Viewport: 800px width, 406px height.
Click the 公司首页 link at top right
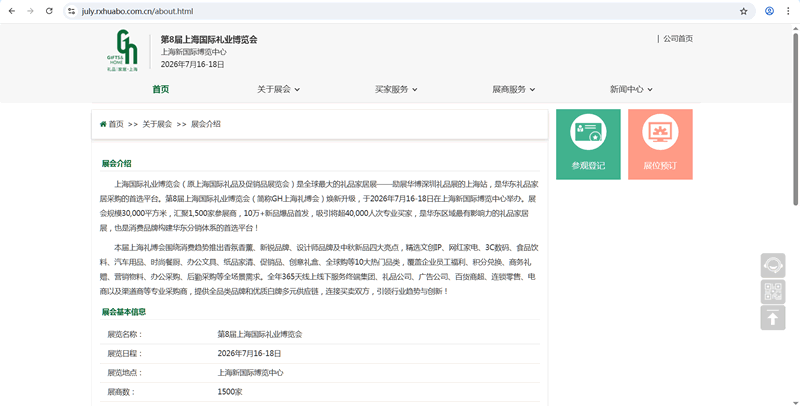click(678, 39)
